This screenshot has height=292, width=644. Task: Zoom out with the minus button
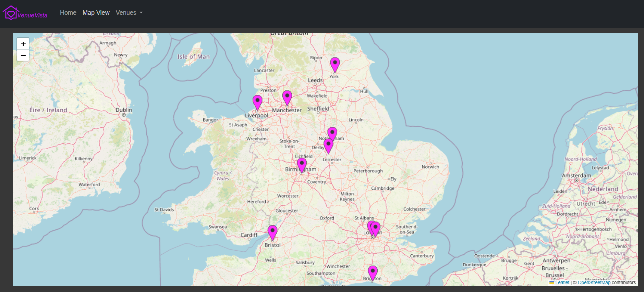point(23,55)
